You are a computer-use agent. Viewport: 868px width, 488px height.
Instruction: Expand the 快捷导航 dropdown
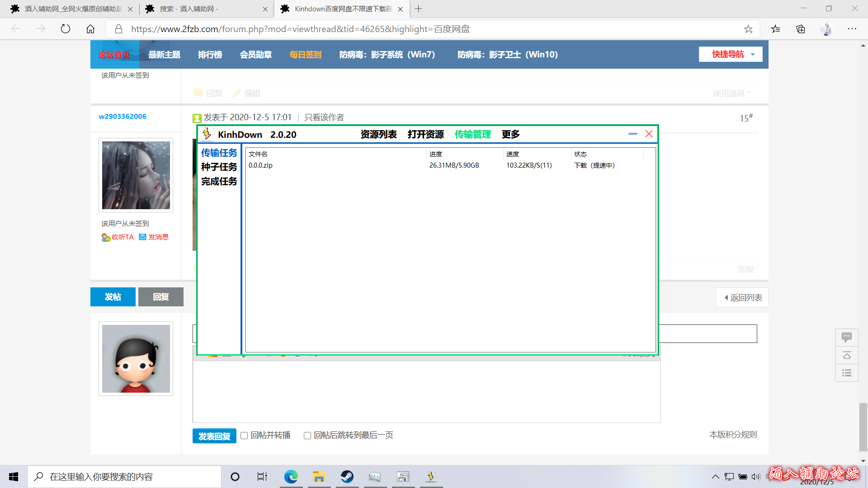tap(731, 54)
